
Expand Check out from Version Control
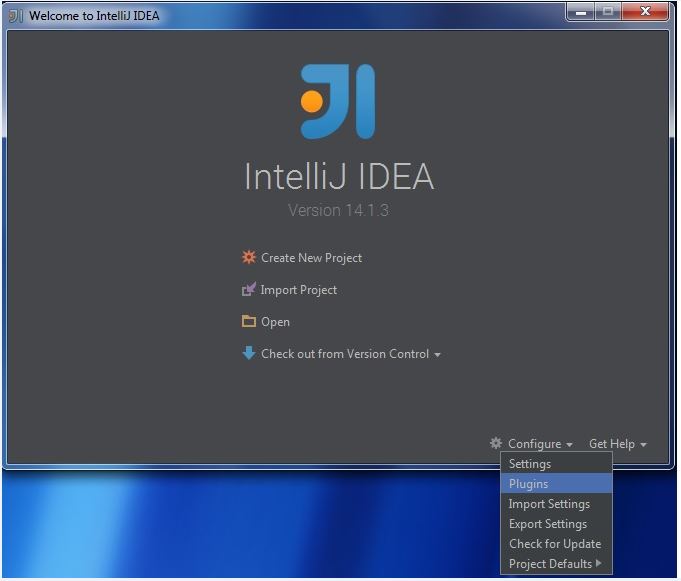coord(345,354)
